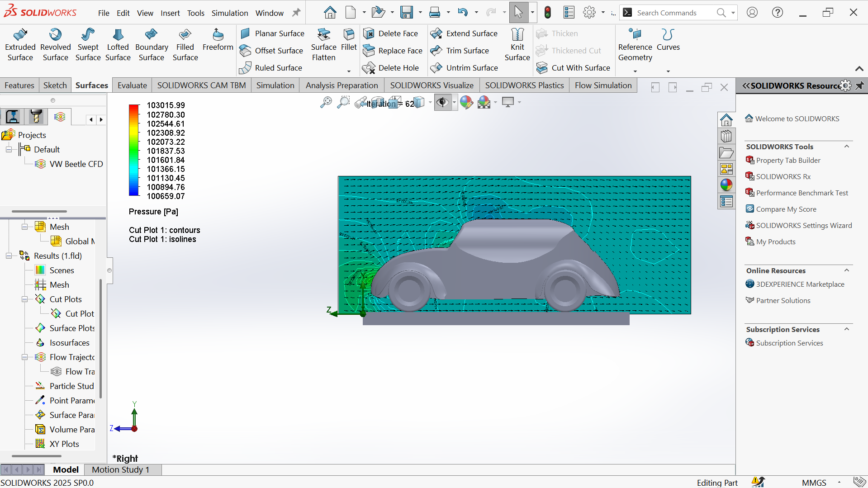
Task: Open the Design Library task pane tab
Action: [x=726, y=136]
